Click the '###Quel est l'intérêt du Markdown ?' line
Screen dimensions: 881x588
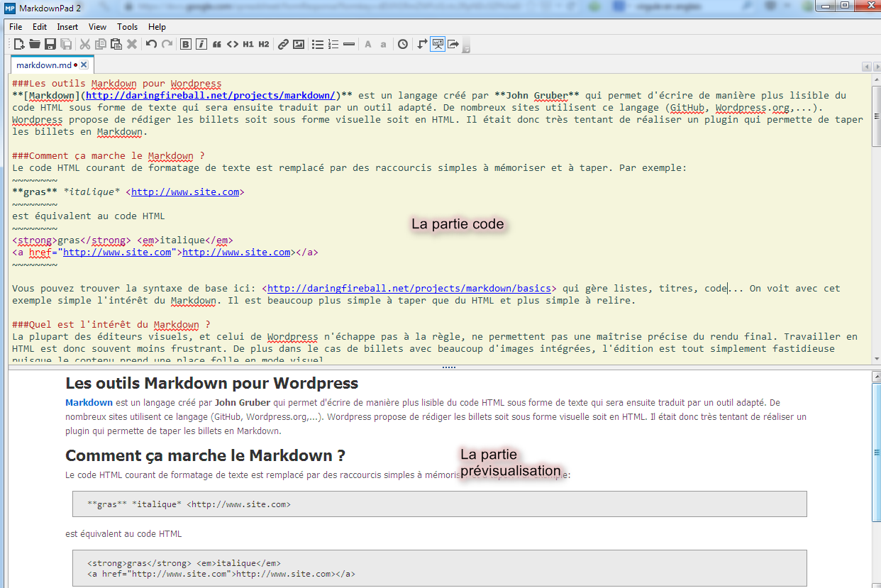pos(111,325)
